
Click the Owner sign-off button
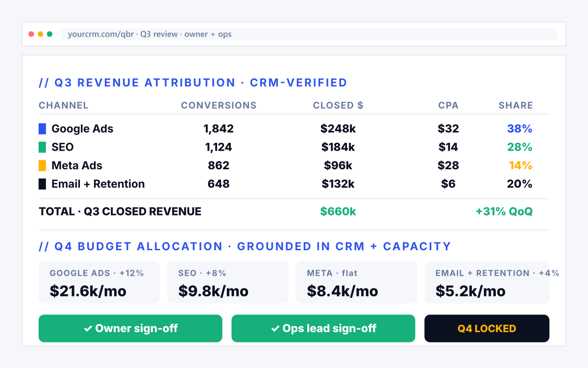tap(130, 328)
